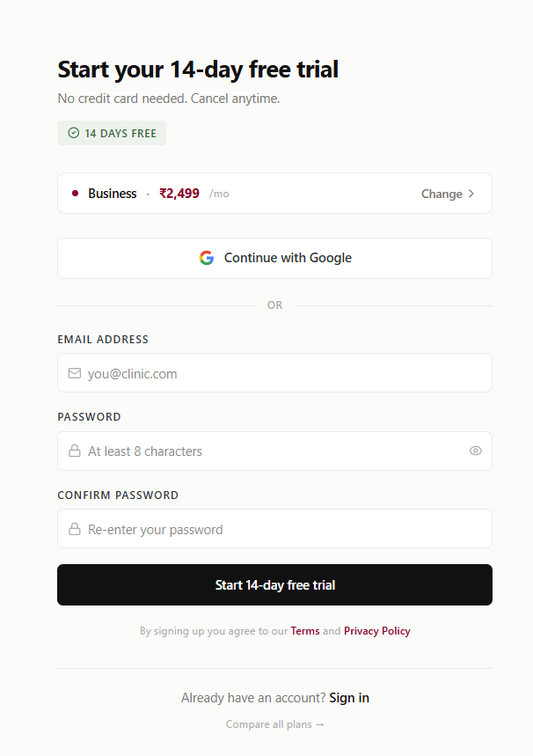This screenshot has width=533, height=756.
Task: Toggle password visibility with the eye icon
Action: pos(476,451)
